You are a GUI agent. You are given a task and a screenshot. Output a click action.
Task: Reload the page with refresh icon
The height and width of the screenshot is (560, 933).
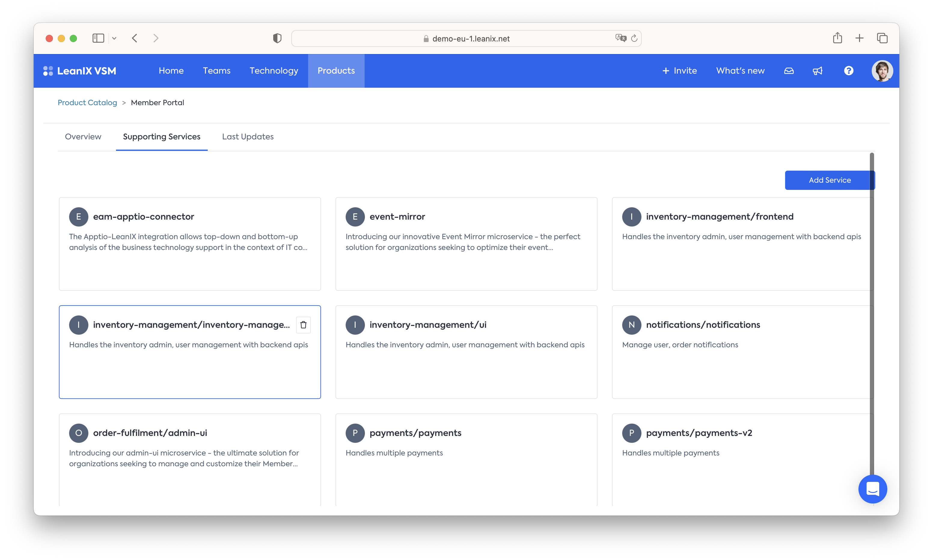tap(634, 38)
